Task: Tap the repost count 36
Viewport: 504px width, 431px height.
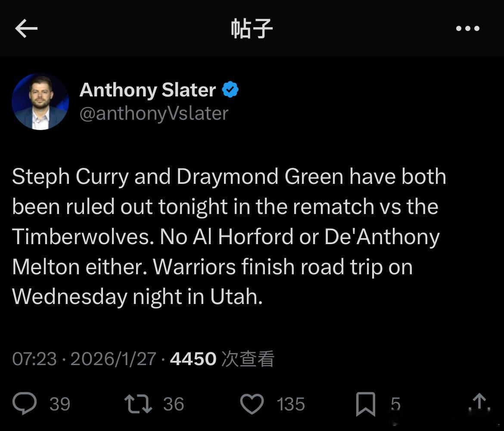Action: 174,404
